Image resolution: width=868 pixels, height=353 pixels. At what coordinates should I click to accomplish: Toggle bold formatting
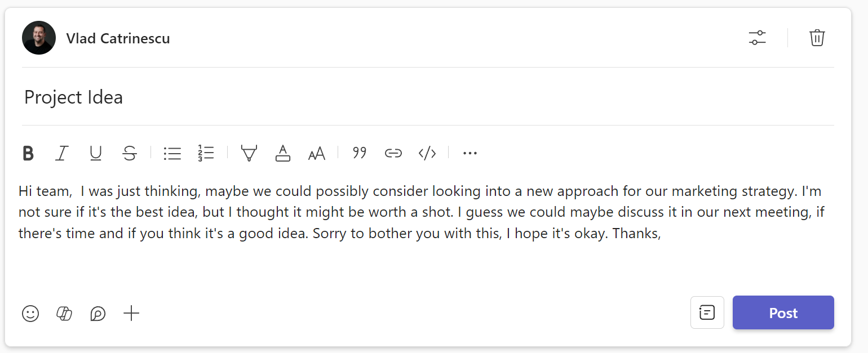pyautogui.click(x=28, y=153)
